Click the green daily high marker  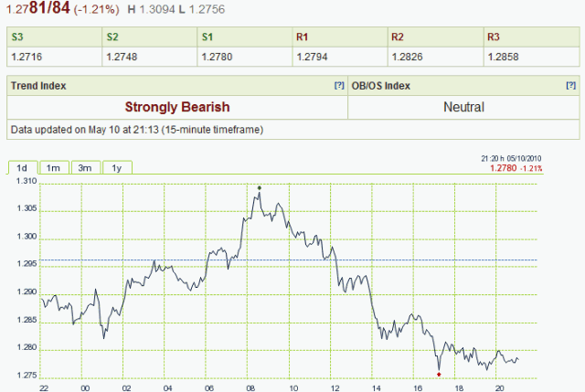click(x=260, y=187)
